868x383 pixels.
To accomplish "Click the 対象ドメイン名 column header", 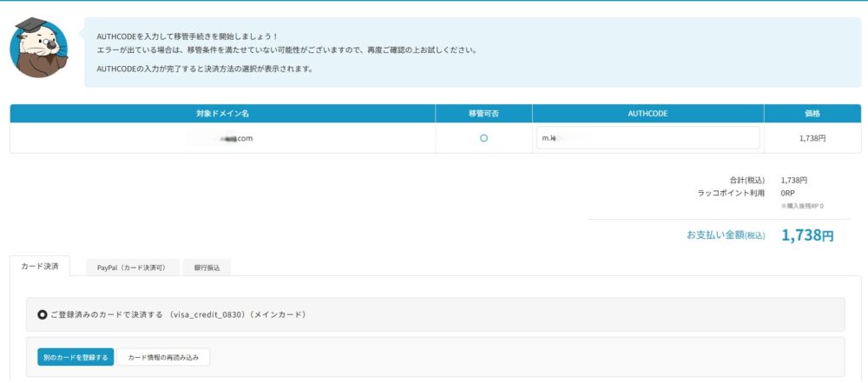I will click(x=222, y=114).
